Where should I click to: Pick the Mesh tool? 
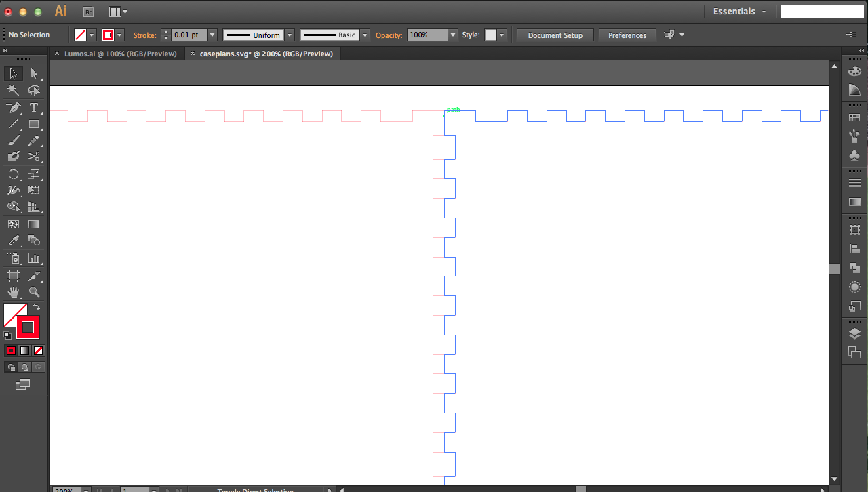14,224
